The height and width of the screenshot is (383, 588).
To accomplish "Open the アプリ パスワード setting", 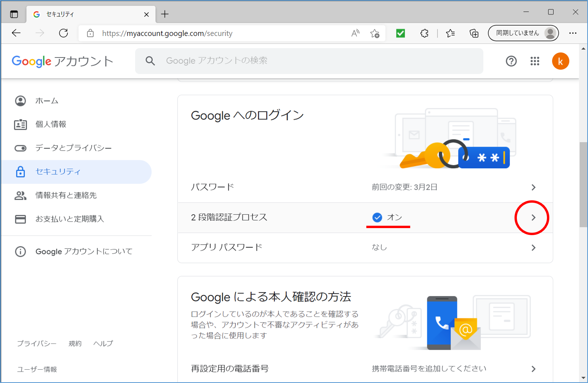I will [365, 248].
